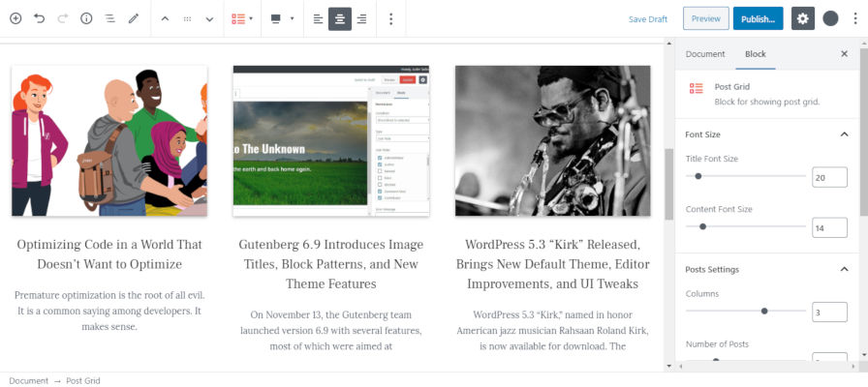This screenshot has width=868, height=387.
Task: Open block more options menu
Action: pyautogui.click(x=390, y=18)
